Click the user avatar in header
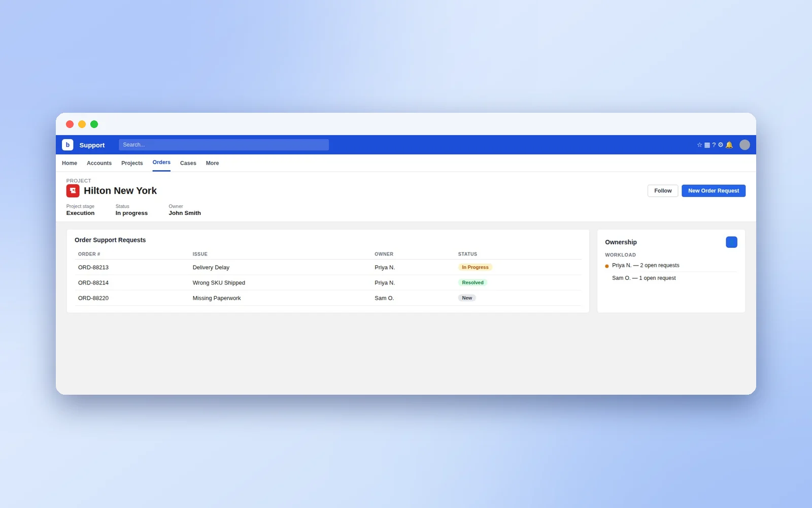Screen dimensions: 812x508 coord(745,145)
